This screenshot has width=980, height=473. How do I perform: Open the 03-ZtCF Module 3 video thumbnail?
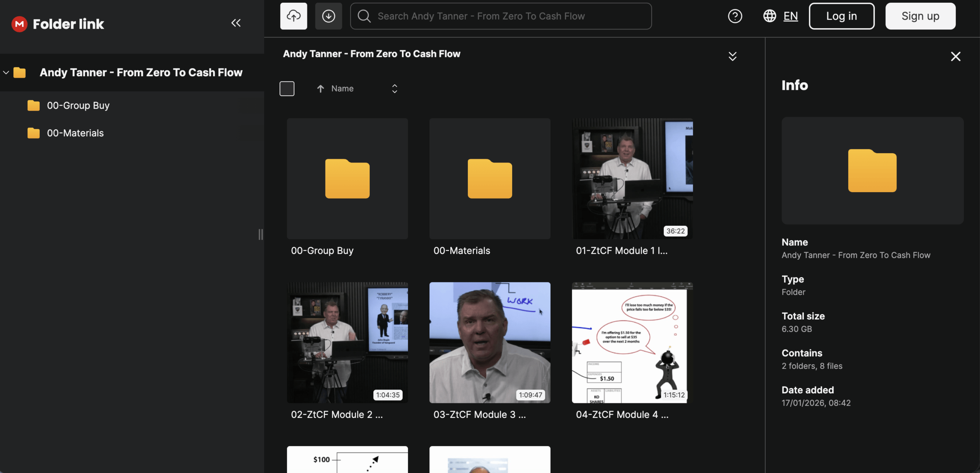490,343
